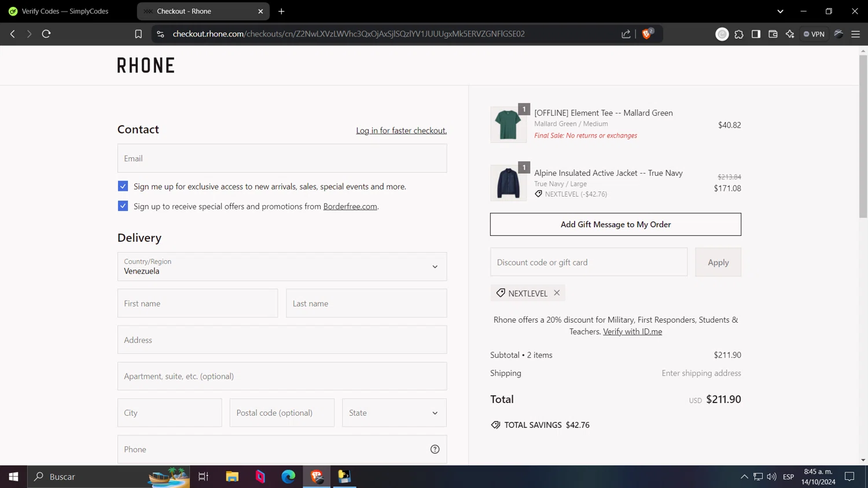Screen dimensions: 868x488
Task: Show phone number help tooltip
Action: pos(435,449)
